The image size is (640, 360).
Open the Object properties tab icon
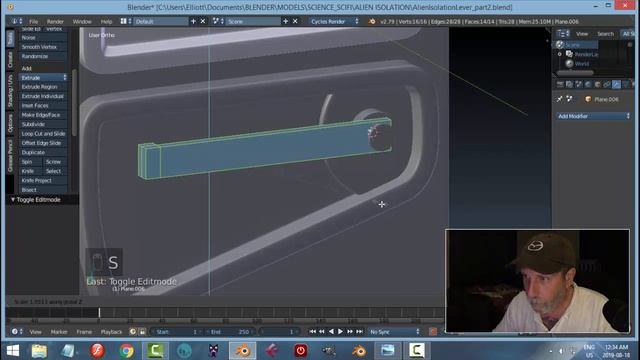click(598, 84)
